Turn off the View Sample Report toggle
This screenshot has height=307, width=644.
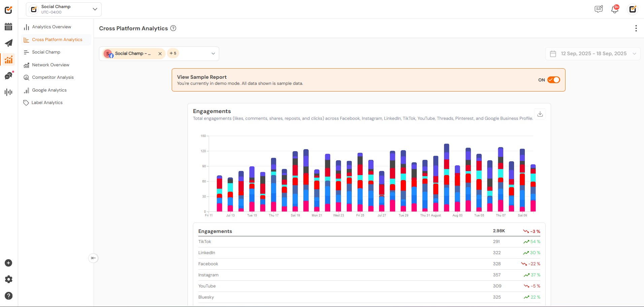point(553,80)
